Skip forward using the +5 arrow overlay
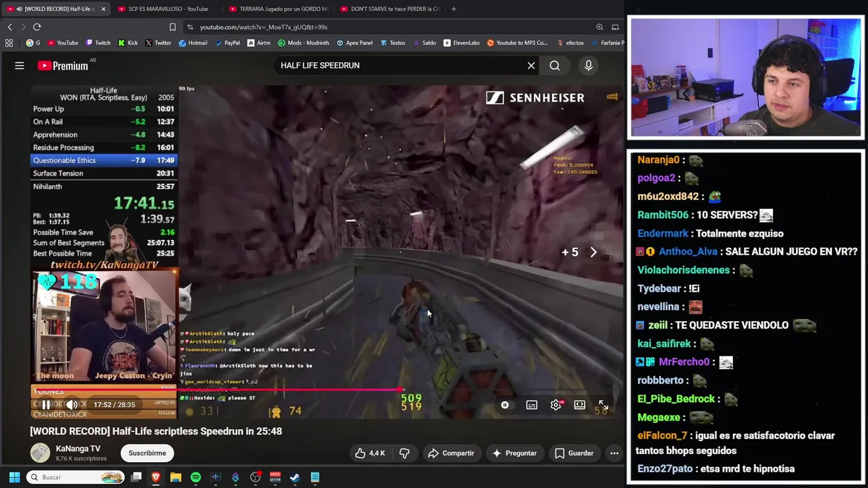 [x=580, y=252]
